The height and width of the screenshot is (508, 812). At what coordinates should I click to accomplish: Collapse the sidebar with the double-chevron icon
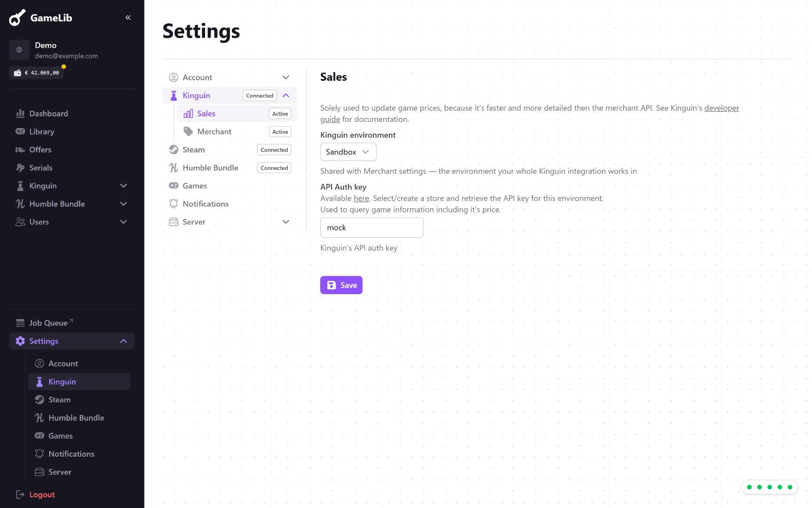[128, 18]
